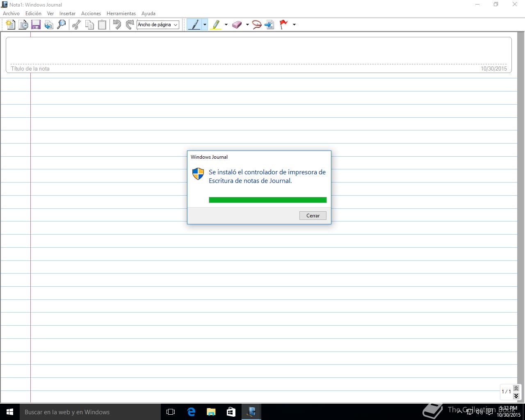Viewport: 525px width, 420px height.
Task: Click the 'Buscar en la web y en Windows' box
Action: 90,412
